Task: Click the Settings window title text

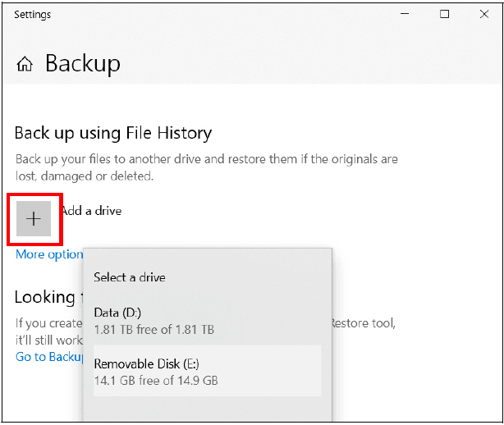Action: pos(32,15)
